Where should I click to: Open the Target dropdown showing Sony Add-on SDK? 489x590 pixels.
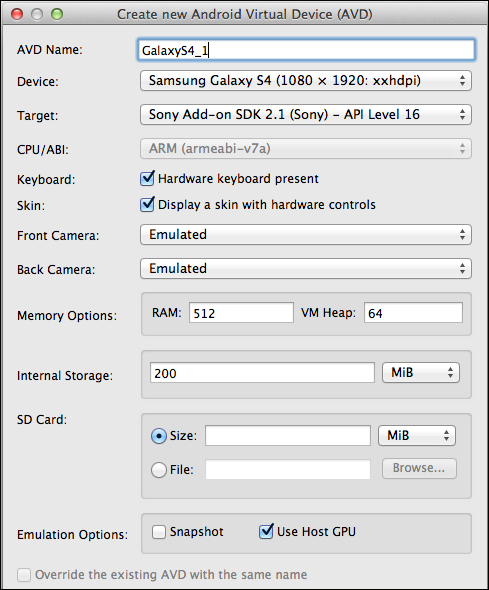click(x=306, y=114)
